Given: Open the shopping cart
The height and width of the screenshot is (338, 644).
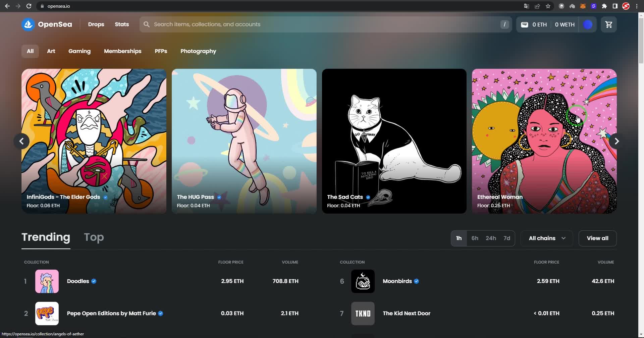Looking at the screenshot, I should [x=608, y=24].
